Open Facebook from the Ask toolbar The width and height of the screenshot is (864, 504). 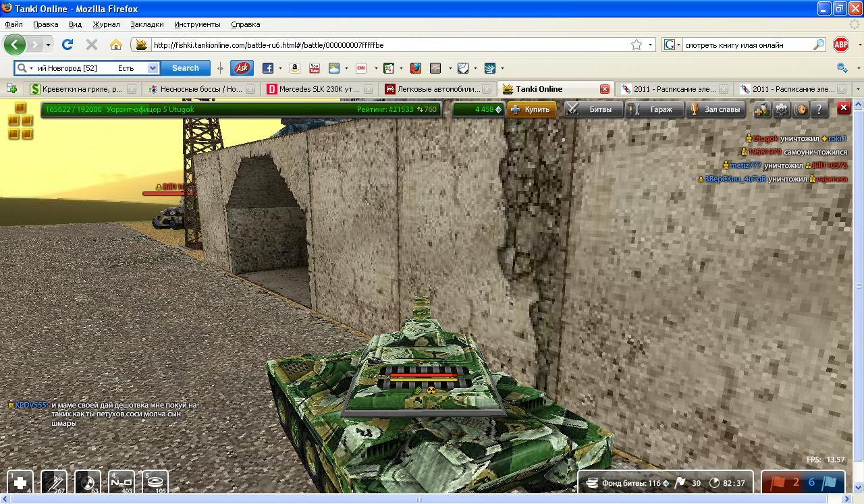coord(268,68)
